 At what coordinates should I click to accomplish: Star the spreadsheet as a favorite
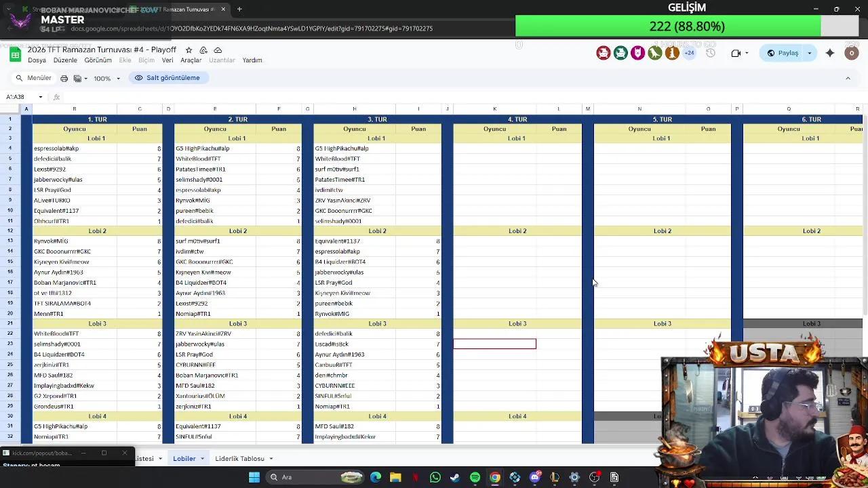[189, 50]
